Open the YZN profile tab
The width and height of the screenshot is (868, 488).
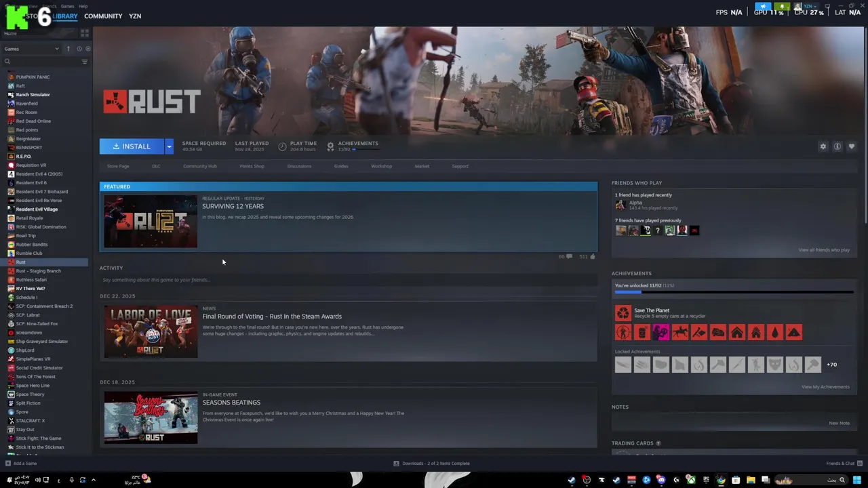[x=135, y=16]
